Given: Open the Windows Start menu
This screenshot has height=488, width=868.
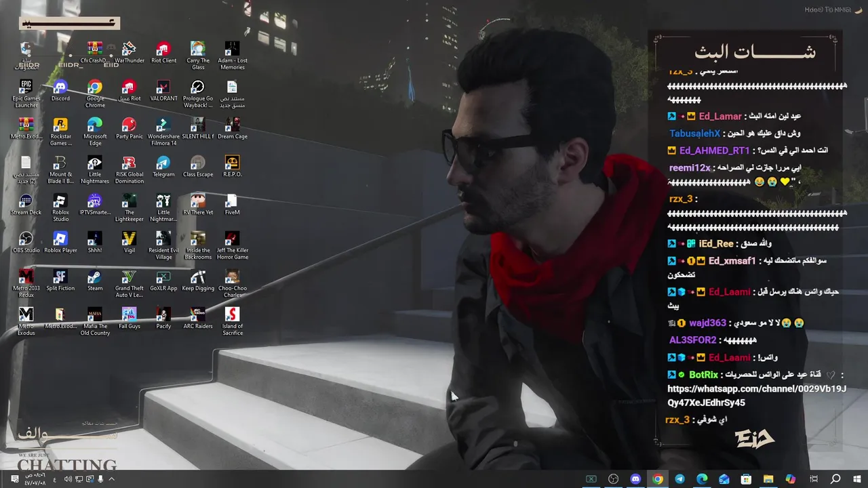Looking at the screenshot, I should pyautogui.click(x=857, y=479).
